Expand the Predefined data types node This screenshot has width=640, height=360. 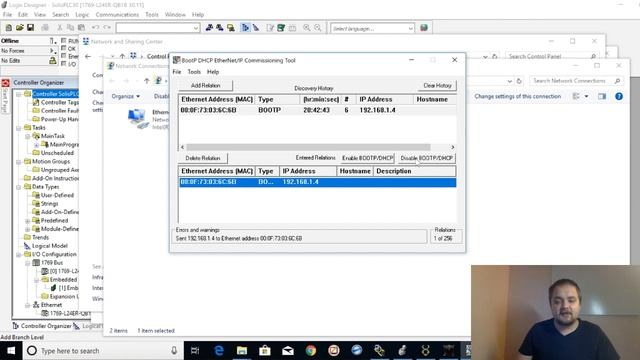[x=28, y=221]
